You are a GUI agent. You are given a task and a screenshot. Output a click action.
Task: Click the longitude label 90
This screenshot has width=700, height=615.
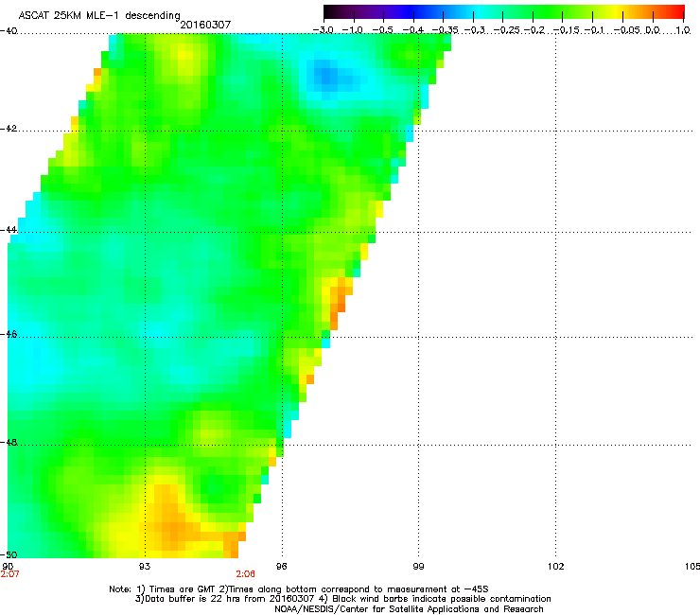click(8, 567)
